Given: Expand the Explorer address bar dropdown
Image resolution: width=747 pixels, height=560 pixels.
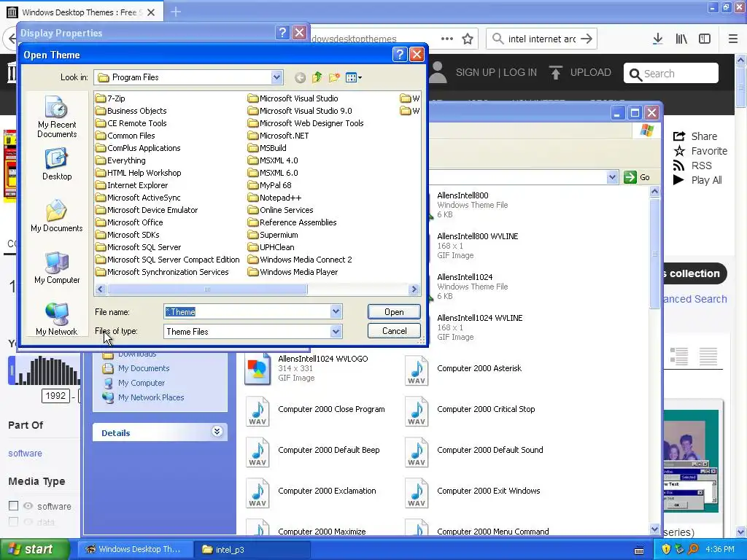Looking at the screenshot, I should point(612,177).
